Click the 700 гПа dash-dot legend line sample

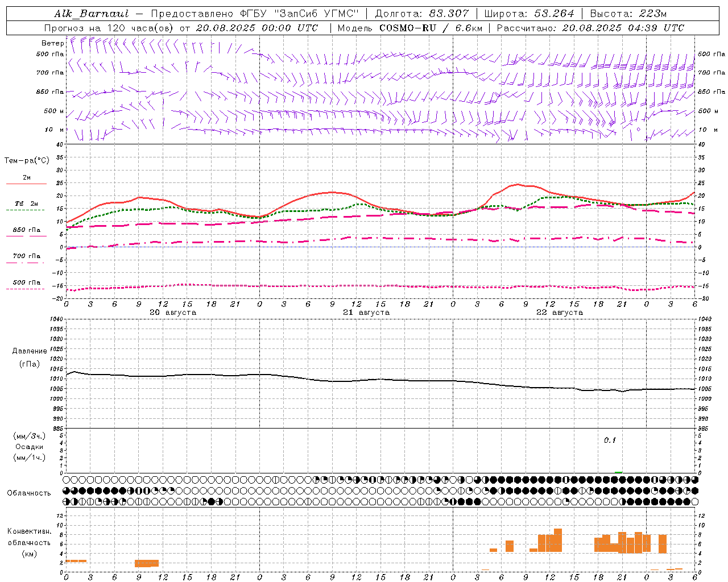point(26,263)
